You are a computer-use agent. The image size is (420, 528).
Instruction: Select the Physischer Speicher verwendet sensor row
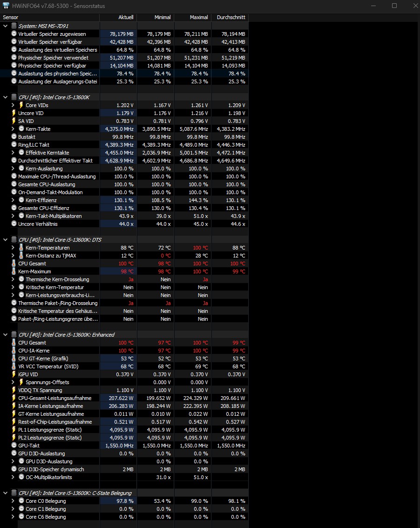click(x=124, y=58)
